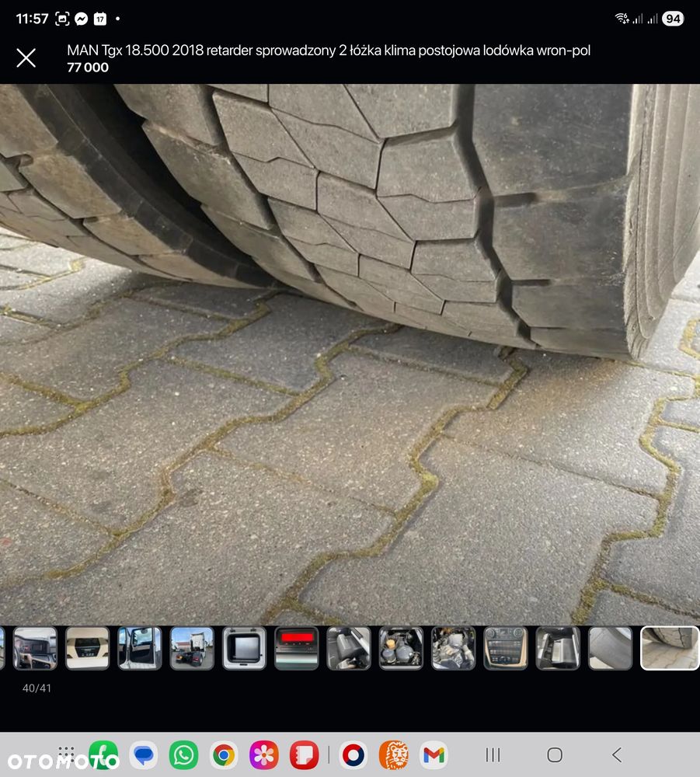
Task: Tap the Wi-Fi status icon
Action: coord(622,19)
